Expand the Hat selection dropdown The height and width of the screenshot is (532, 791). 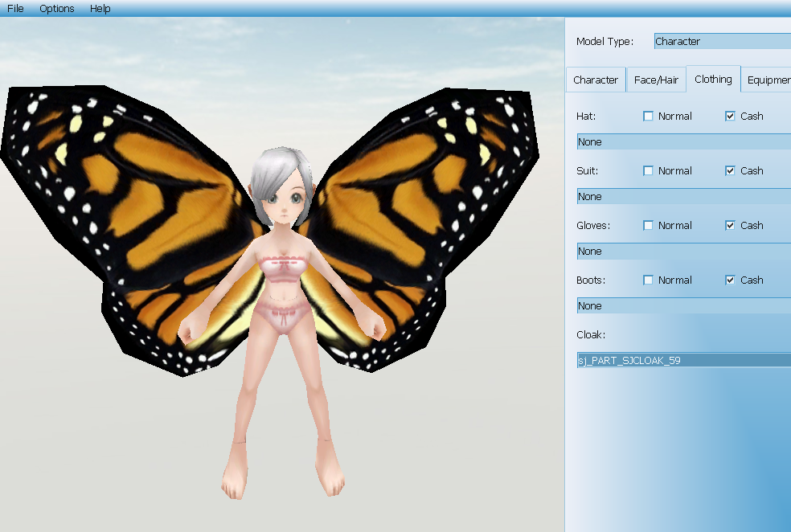click(x=683, y=142)
